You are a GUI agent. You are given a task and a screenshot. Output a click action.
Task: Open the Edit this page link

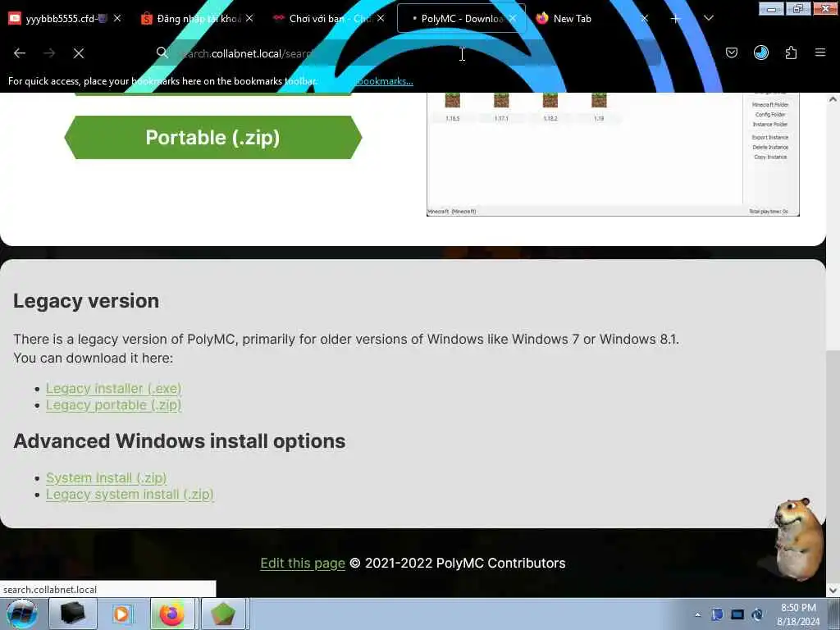click(303, 564)
